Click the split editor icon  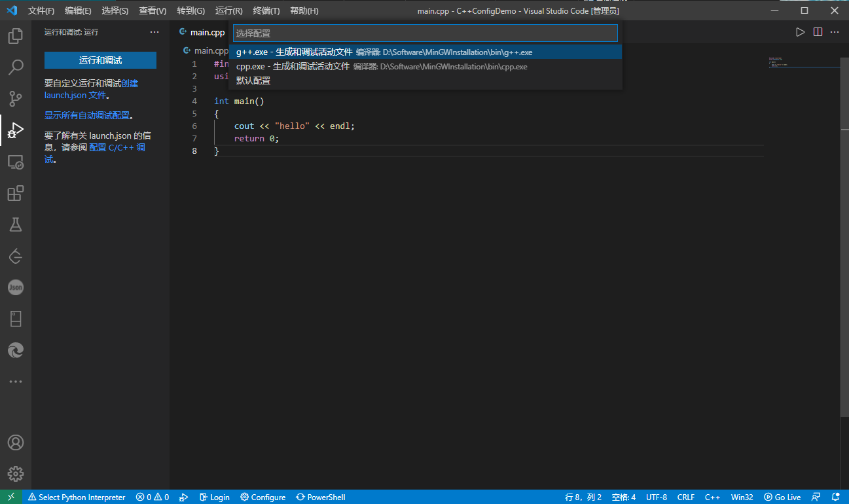click(818, 32)
